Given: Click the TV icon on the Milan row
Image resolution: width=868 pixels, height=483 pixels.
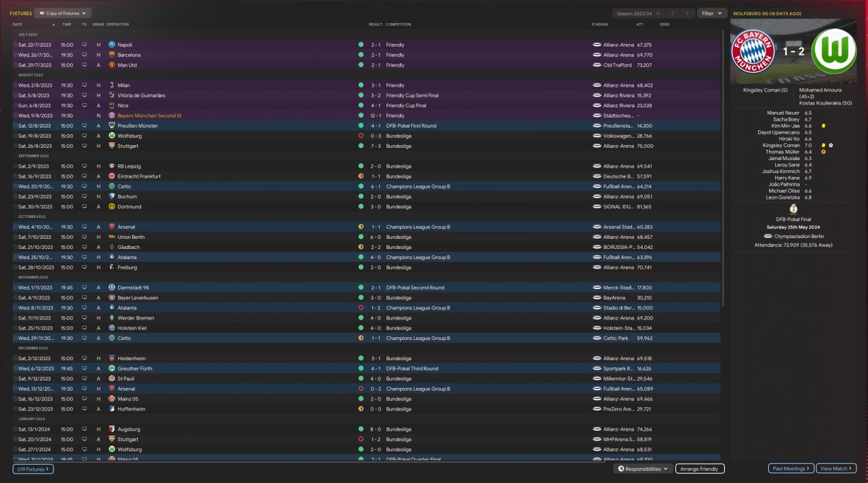Looking at the screenshot, I should pyautogui.click(x=85, y=85).
